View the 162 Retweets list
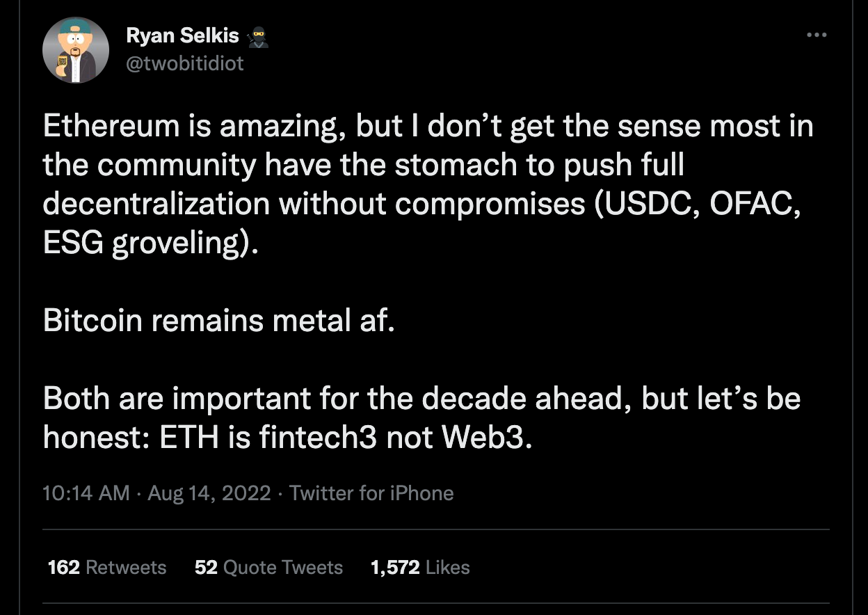The height and width of the screenshot is (615, 868). point(107,567)
